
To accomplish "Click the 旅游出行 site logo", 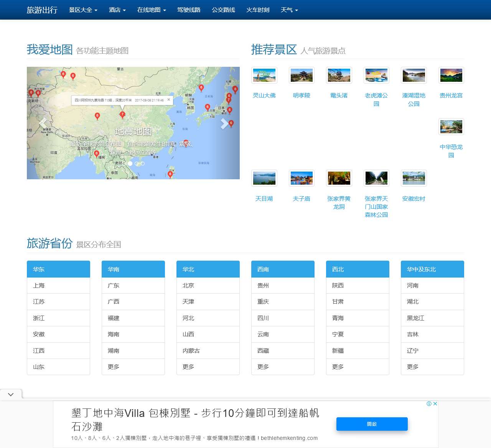I will 42,10.
